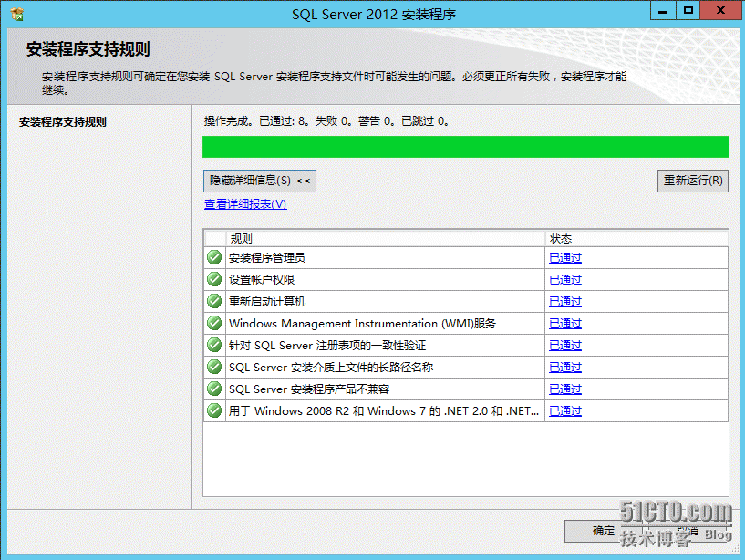745x560 pixels.
Task: Close the SQL Server 2012 setup window
Action: pyautogui.click(x=720, y=10)
